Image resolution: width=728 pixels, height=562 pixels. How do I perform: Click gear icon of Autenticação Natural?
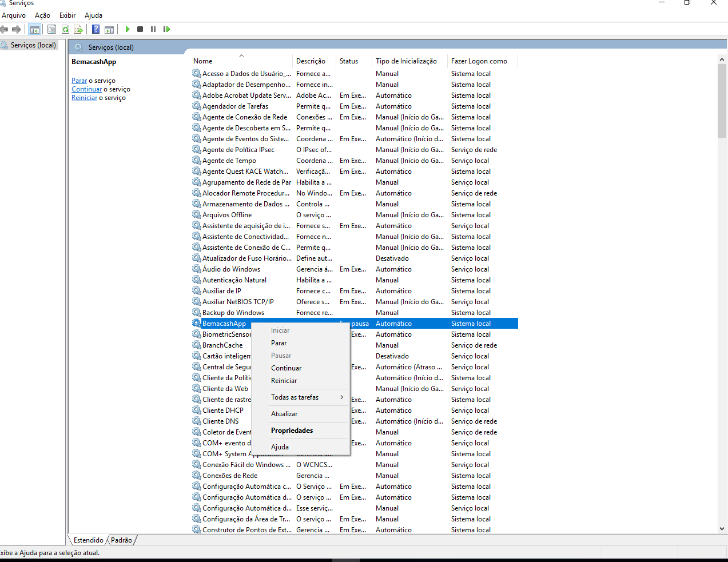[x=196, y=280]
